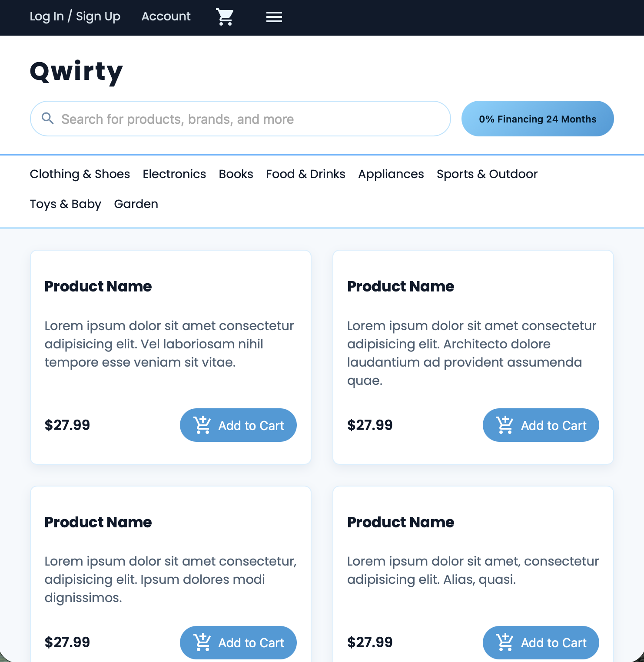Open the Books category
Screen dimensions: 644x662
click(236, 174)
